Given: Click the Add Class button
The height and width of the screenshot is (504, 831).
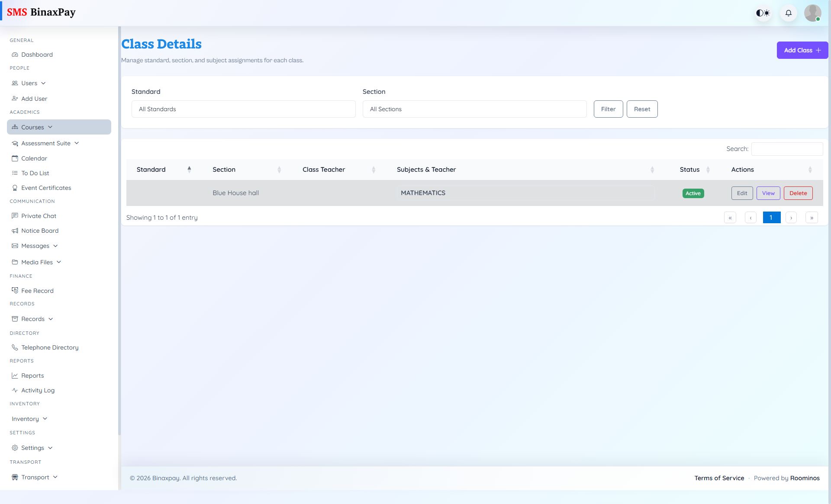Looking at the screenshot, I should [x=802, y=50].
